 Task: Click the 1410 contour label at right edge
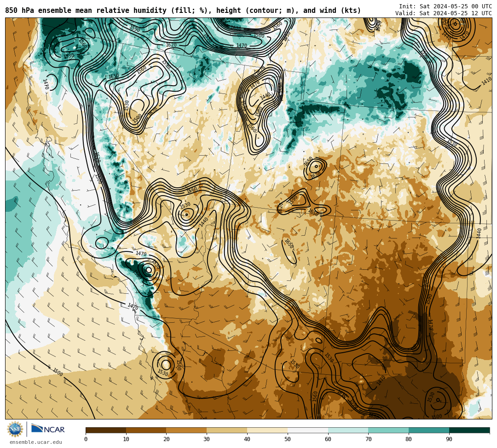pos(486,81)
